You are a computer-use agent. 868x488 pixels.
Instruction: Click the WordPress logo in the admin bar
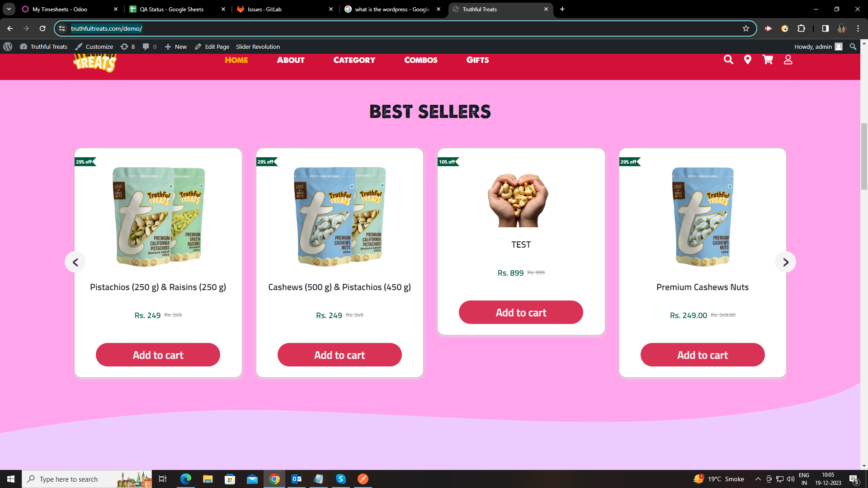click(8, 47)
